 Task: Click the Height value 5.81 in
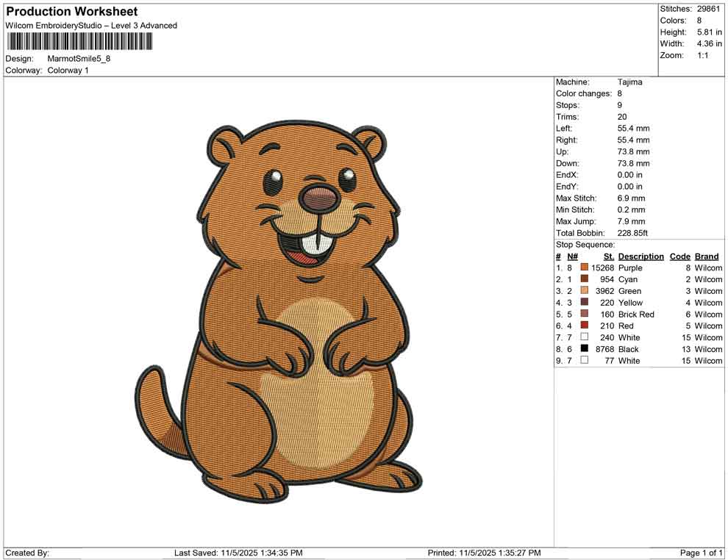coord(710,32)
